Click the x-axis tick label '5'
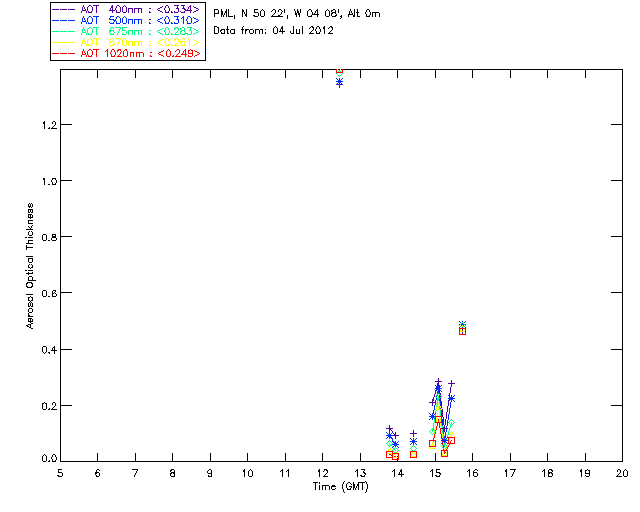This screenshot has width=640, height=512. [x=60, y=473]
